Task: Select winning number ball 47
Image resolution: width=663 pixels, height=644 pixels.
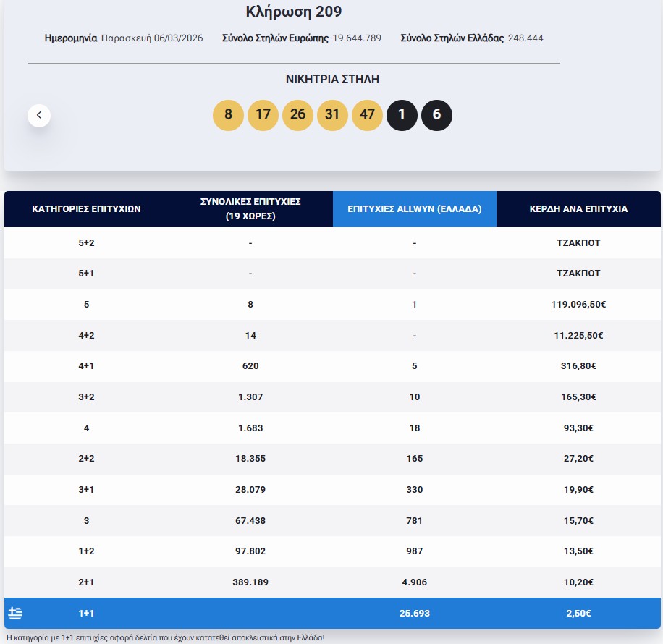Action: click(367, 115)
